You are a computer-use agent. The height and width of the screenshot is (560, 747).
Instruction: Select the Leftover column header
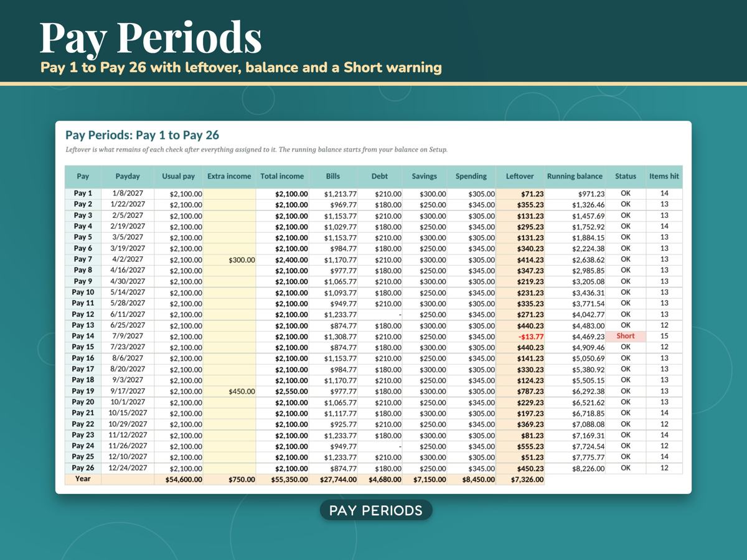[520, 176]
